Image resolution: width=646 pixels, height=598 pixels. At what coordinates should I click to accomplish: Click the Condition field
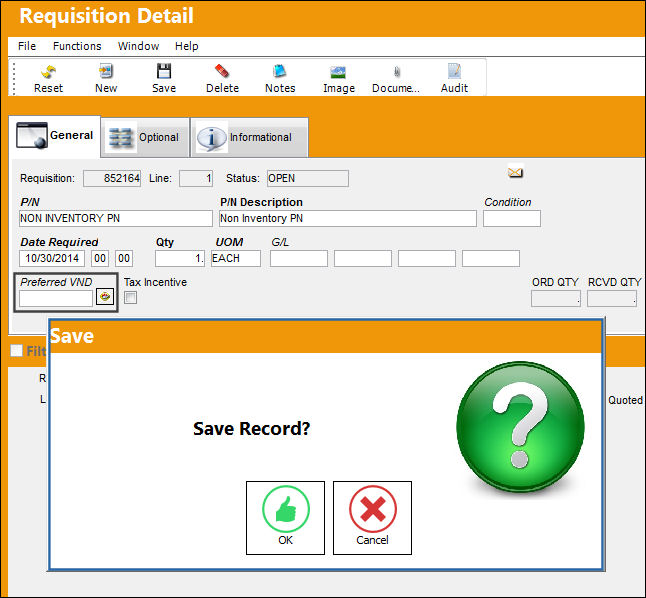(512, 218)
